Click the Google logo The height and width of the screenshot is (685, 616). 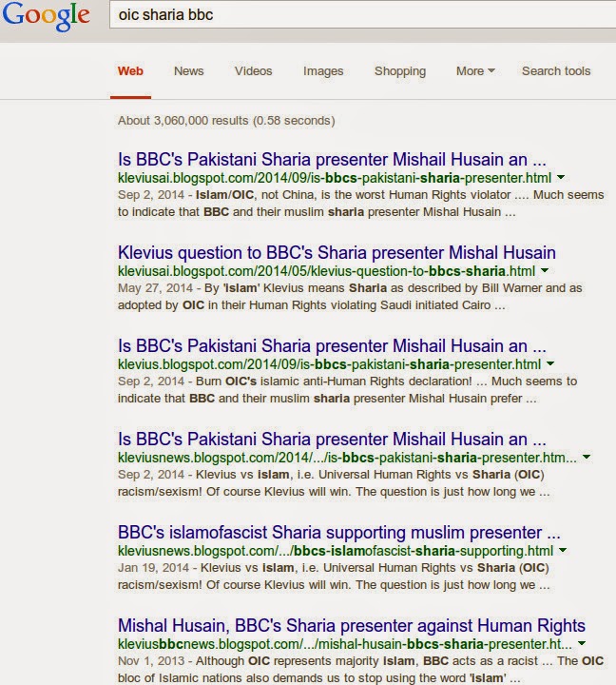pos(47,16)
